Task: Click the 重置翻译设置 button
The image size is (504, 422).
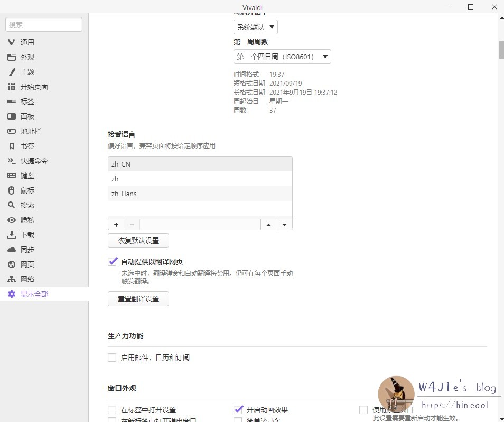Action: 138,299
